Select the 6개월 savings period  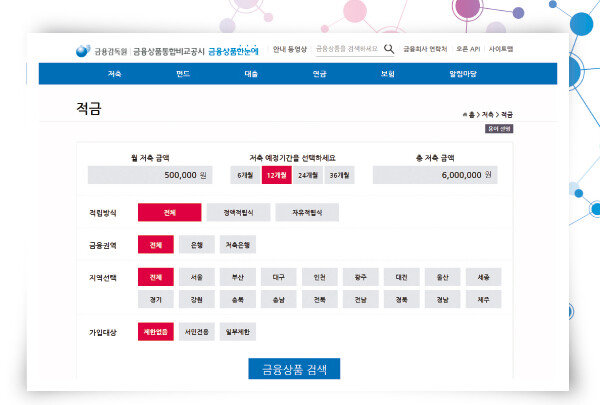point(245,175)
